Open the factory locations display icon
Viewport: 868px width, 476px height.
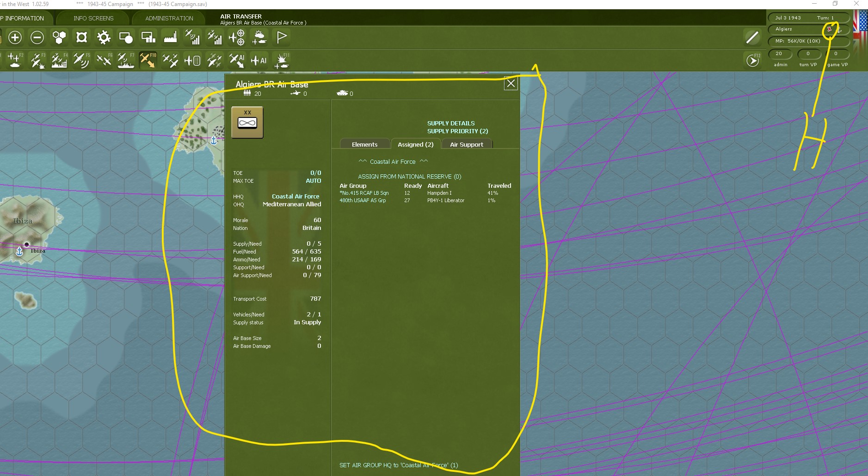[170, 37]
